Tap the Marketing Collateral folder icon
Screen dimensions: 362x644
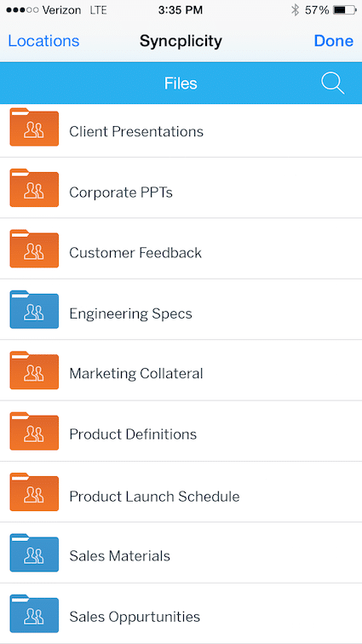pos(34,370)
